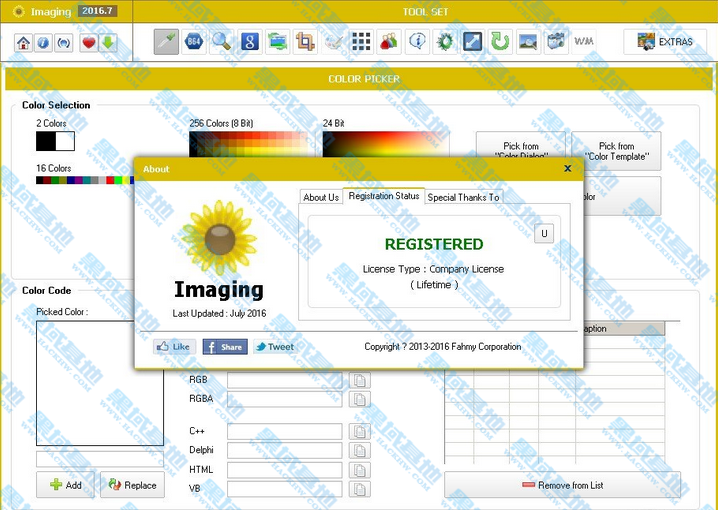Screen dimensions: 718x510
Task: Click the RGB code input field
Action: click(285, 380)
